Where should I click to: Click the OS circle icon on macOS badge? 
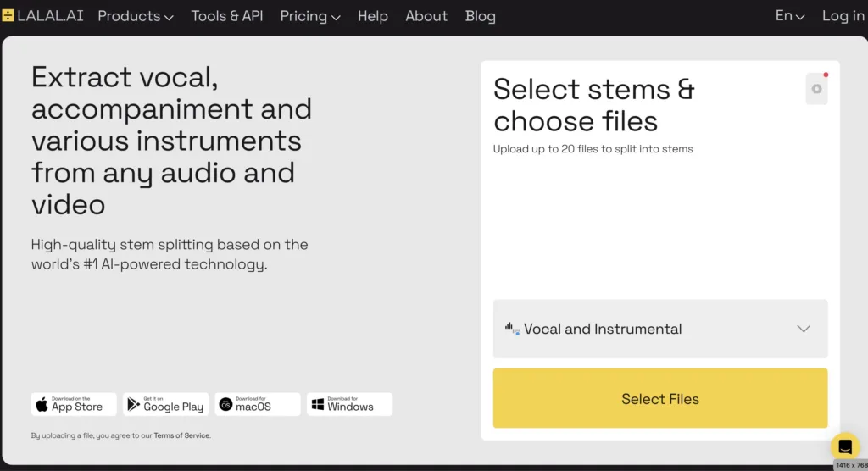click(225, 405)
